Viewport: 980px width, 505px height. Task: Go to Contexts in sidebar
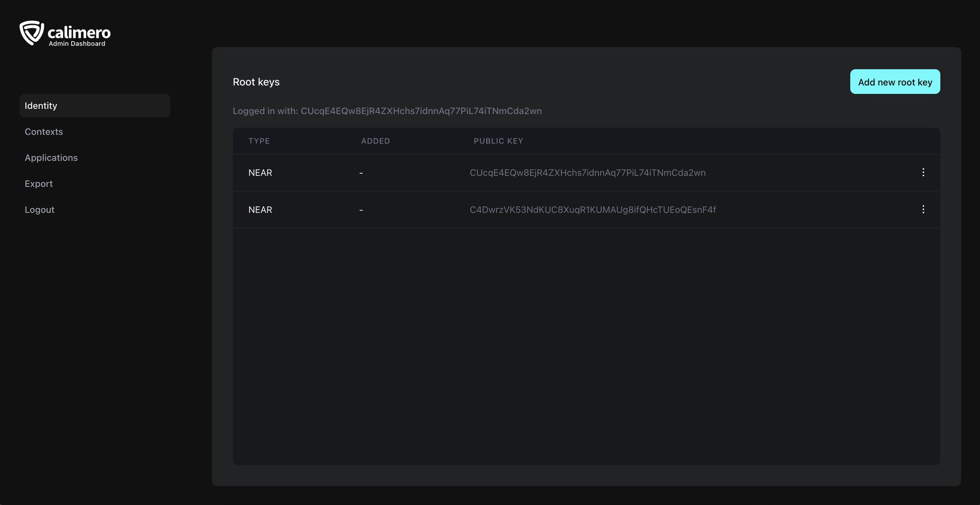coord(44,132)
